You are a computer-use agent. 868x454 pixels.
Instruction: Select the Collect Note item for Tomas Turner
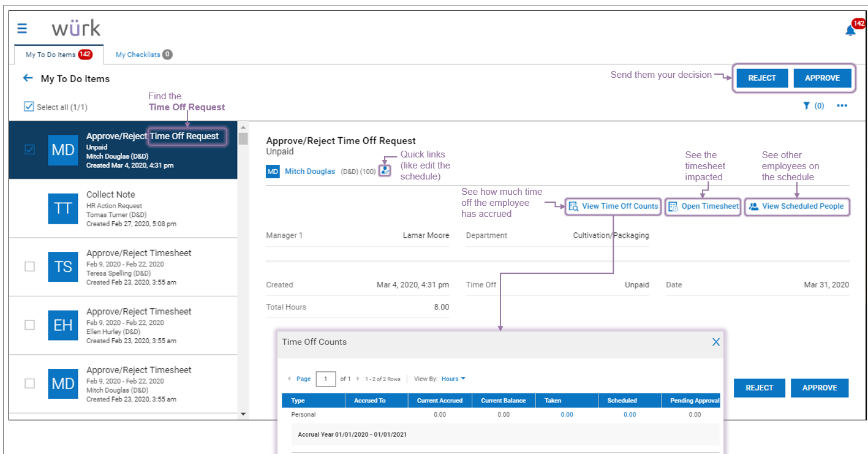[123, 208]
